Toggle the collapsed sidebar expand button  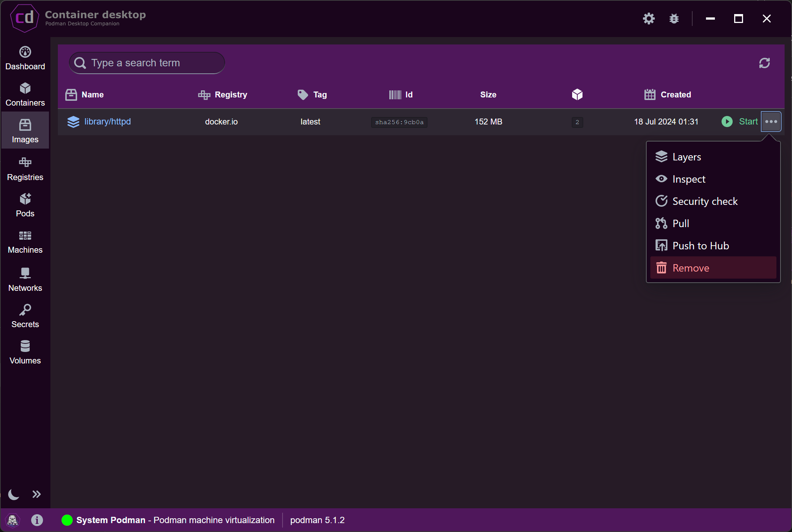point(37,494)
